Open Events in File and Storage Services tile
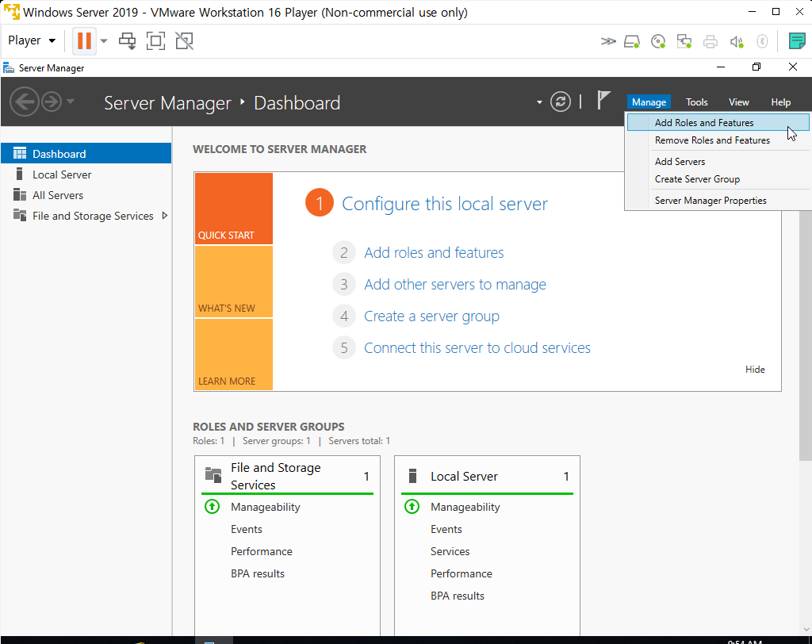The image size is (812, 644). click(x=247, y=529)
